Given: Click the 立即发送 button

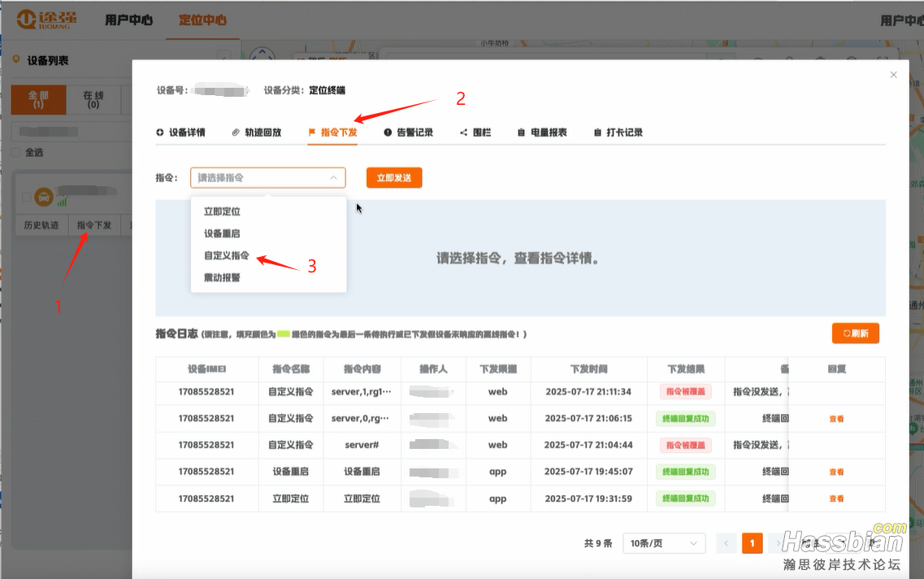Looking at the screenshot, I should coord(394,177).
